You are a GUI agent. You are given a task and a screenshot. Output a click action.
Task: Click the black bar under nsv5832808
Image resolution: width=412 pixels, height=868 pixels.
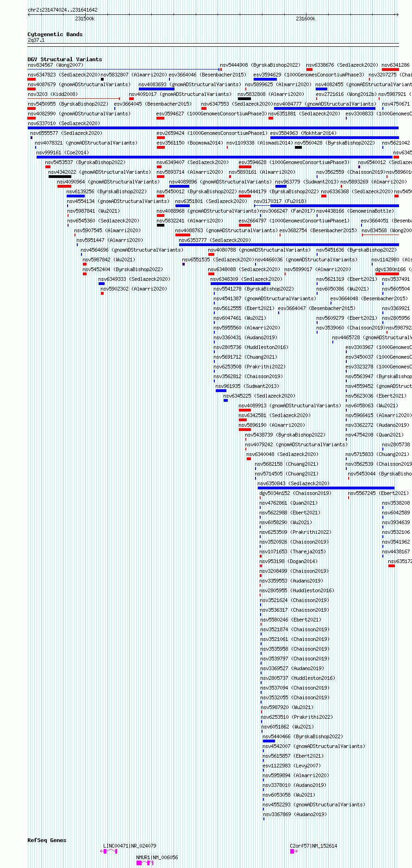(x=244, y=99)
